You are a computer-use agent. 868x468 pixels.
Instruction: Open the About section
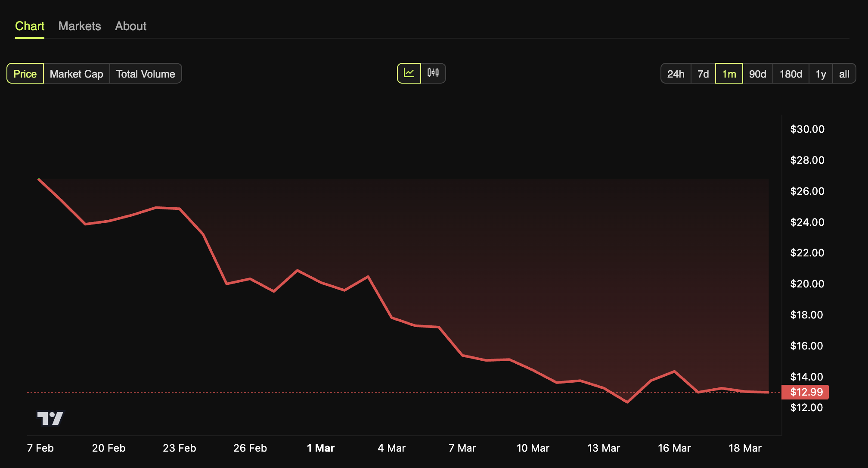(130, 26)
